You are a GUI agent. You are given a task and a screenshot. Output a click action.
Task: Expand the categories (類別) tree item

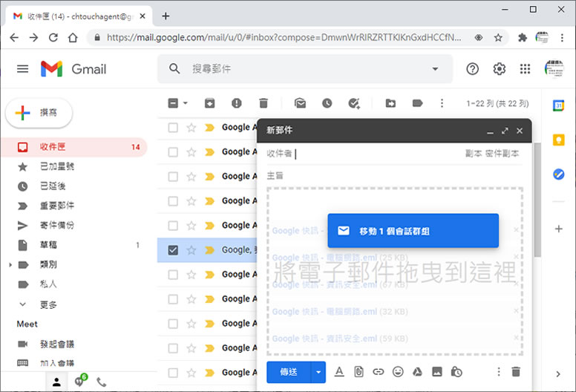click(x=10, y=264)
